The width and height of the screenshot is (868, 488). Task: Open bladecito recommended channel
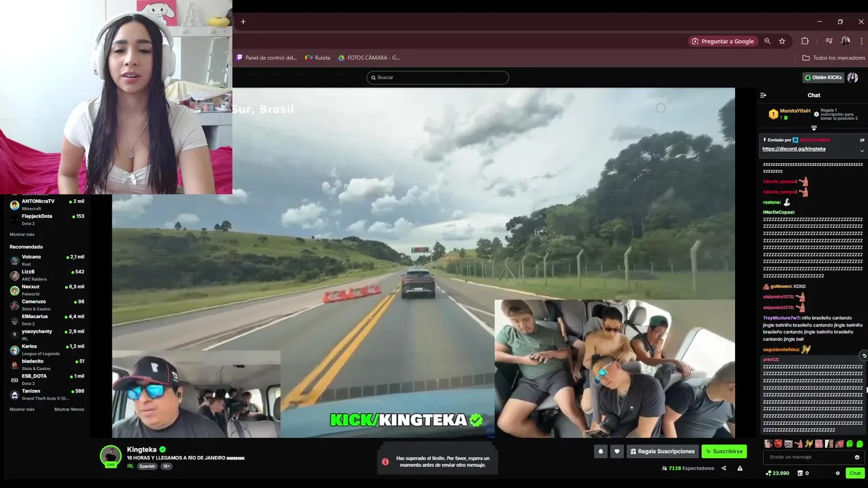pyautogui.click(x=47, y=364)
